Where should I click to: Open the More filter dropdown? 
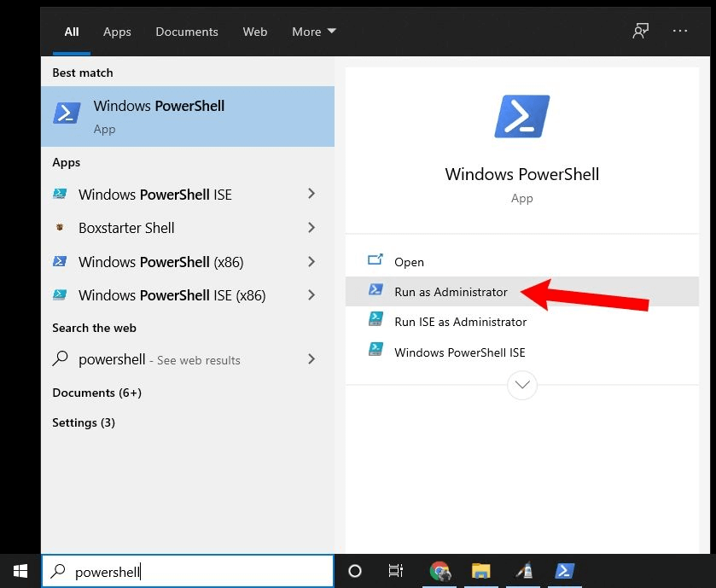(313, 32)
